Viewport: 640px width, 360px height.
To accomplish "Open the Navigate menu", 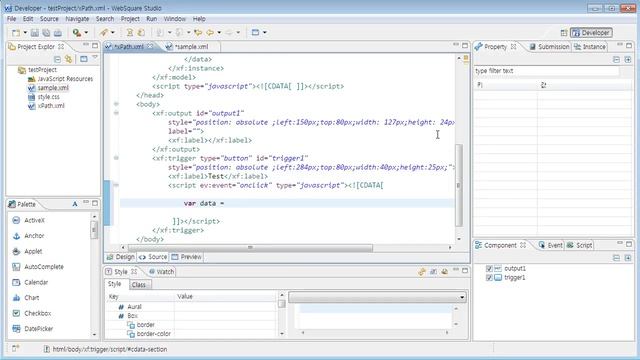I will [x=77, y=19].
